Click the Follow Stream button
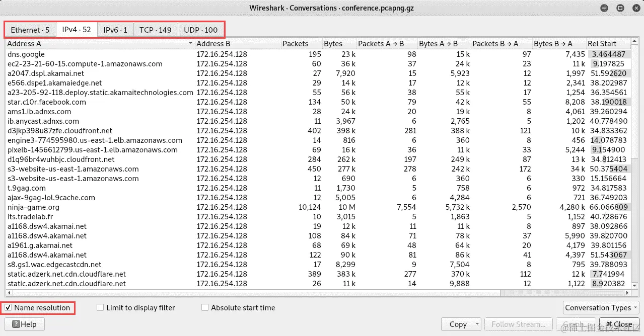This screenshot has height=336, width=644. [518, 324]
